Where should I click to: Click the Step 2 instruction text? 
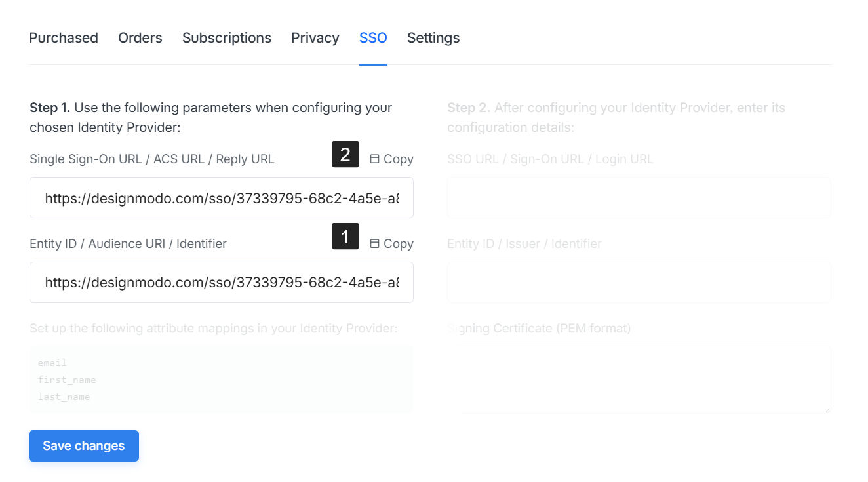616,117
